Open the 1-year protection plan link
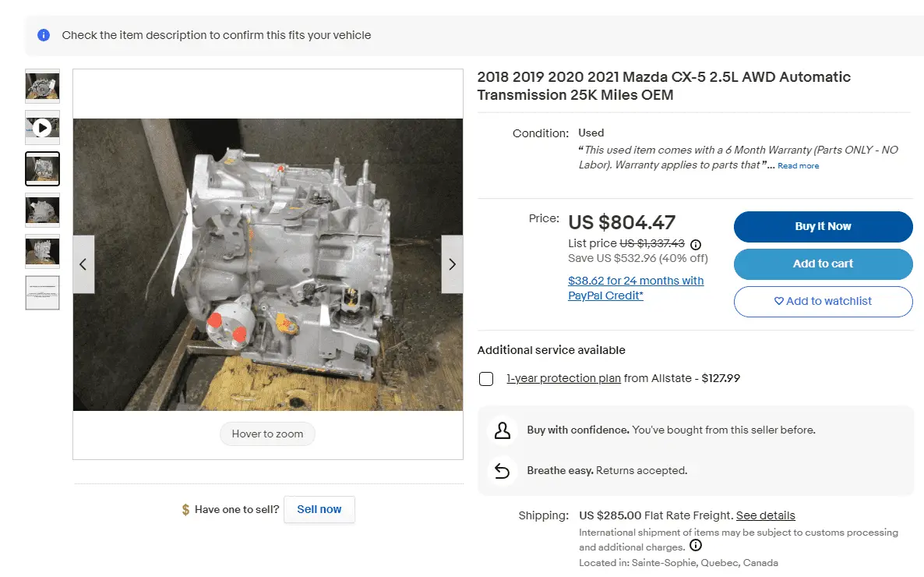The width and height of the screenshot is (924, 577). coord(563,379)
